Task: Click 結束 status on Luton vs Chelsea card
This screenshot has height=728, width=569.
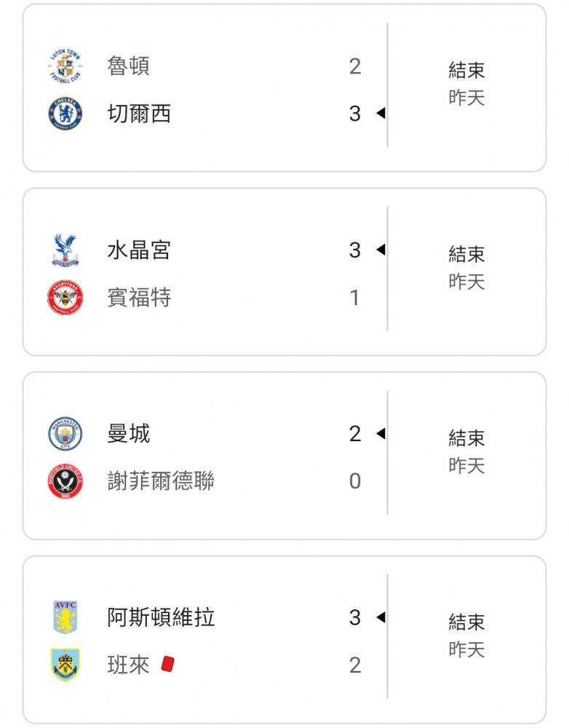Action: tap(466, 71)
